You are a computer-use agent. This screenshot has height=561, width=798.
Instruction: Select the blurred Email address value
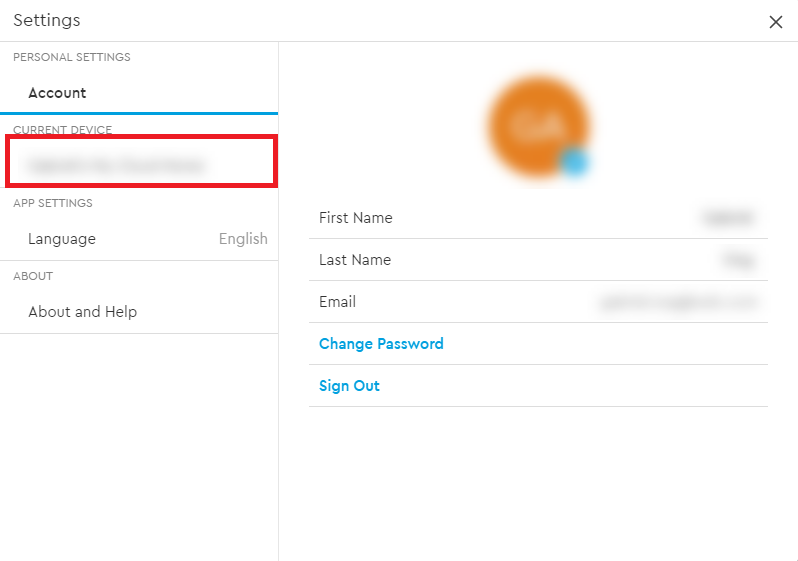coord(677,302)
